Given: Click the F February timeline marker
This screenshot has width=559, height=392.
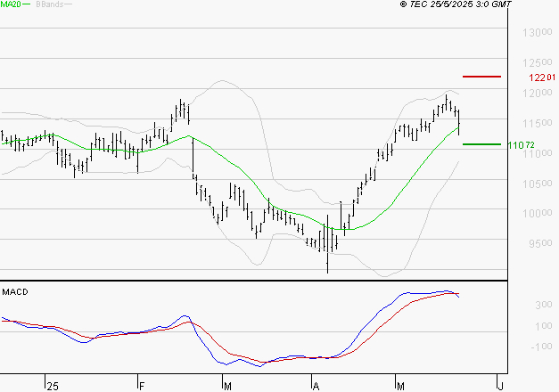Looking at the screenshot, I should [142, 387].
